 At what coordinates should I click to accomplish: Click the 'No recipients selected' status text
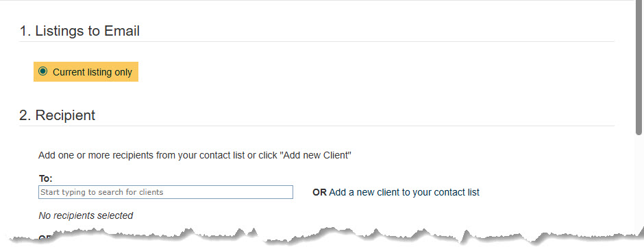point(86,215)
